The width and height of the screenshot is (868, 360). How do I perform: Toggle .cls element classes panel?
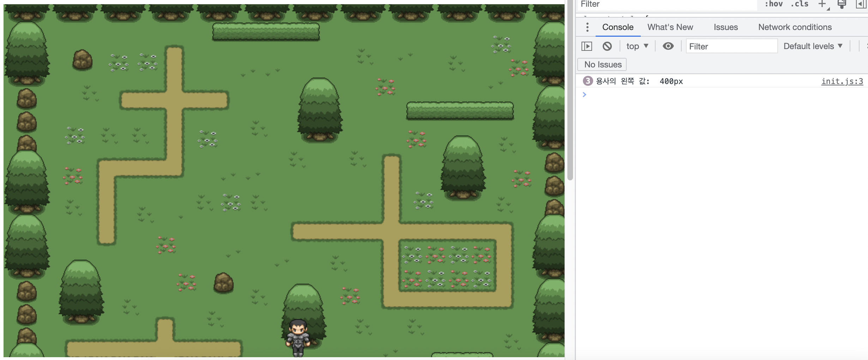click(800, 4)
